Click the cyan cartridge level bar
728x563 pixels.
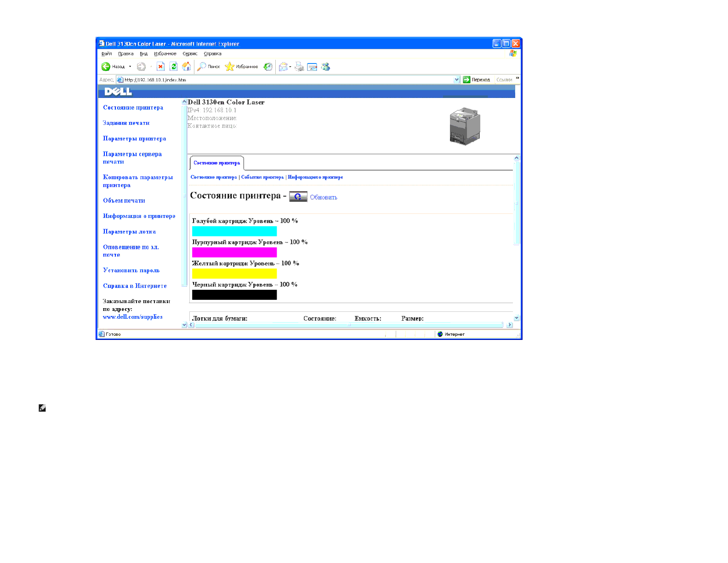(234, 231)
